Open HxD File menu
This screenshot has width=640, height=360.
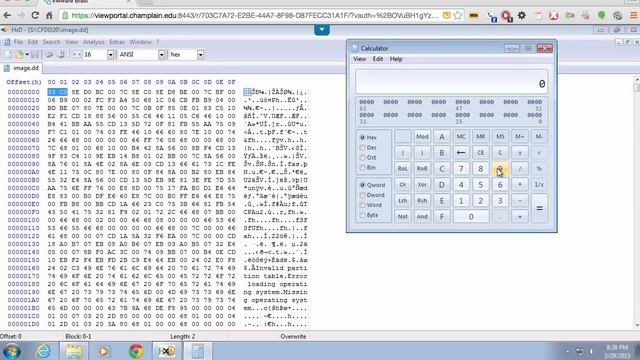click(x=19, y=42)
